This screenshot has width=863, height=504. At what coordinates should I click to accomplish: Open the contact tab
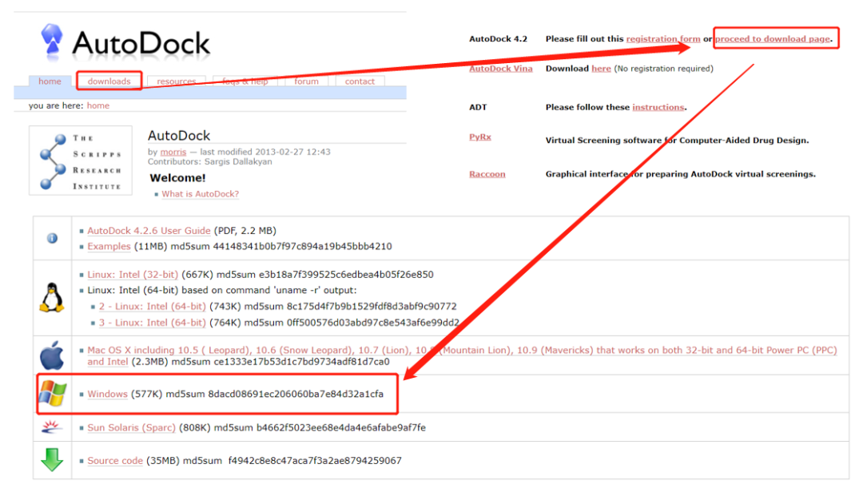tap(360, 81)
